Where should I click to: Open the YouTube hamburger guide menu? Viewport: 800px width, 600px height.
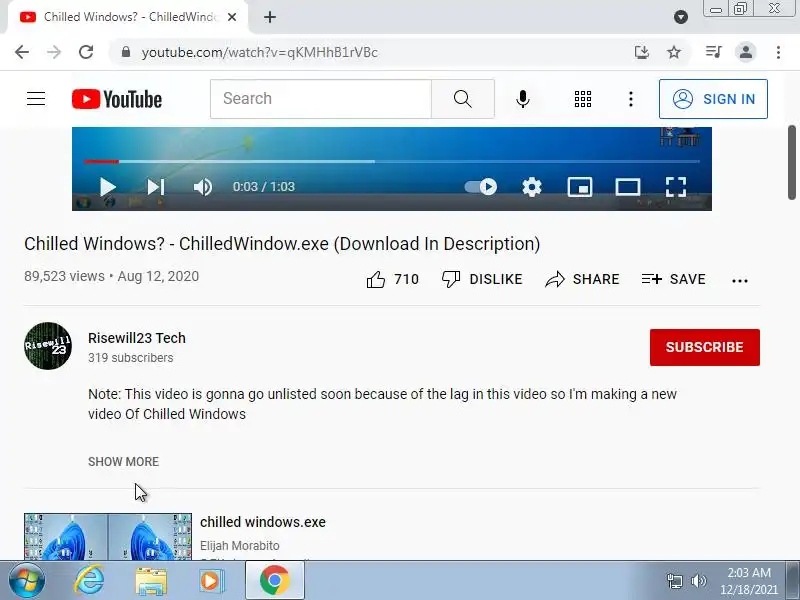click(36, 98)
